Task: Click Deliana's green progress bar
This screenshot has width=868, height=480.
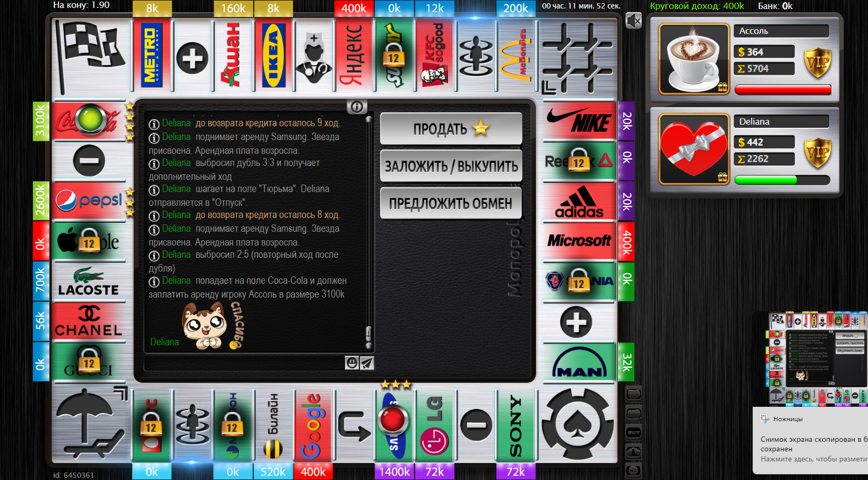Action: click(x=783, y=180)
